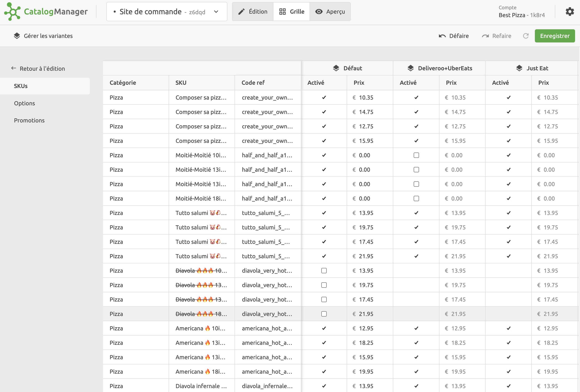Click Just Eat price € 19.95 Americana row

555,372
